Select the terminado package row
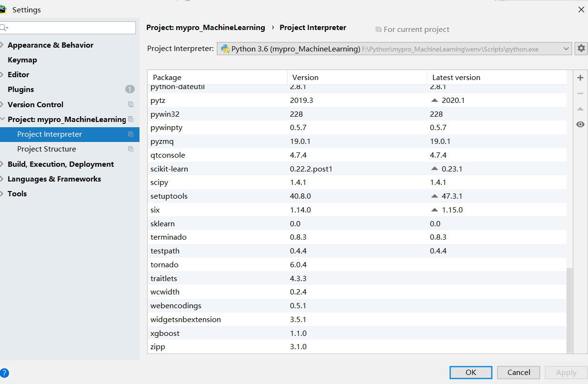Viewport: 588px width, 384px height. (x=357, y=237)
